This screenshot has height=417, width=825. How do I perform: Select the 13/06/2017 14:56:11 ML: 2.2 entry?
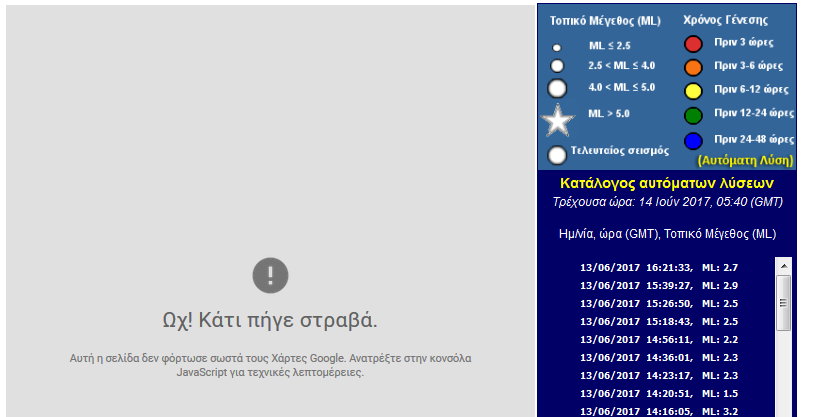click(x=659, y=340)
